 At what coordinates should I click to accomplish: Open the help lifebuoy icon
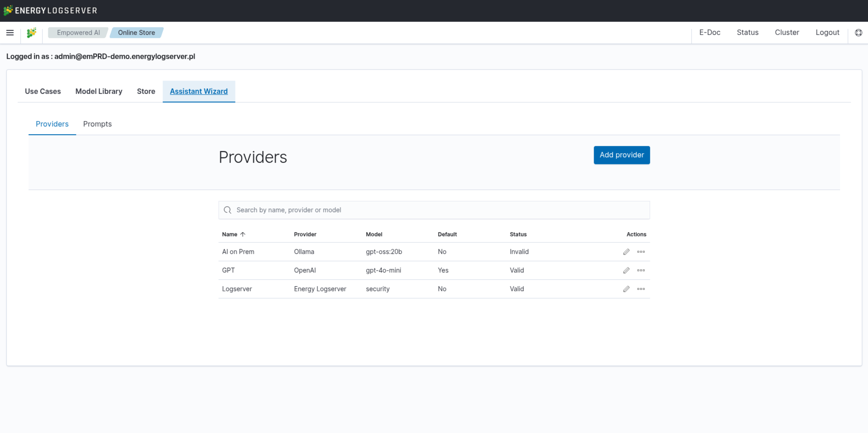858,33
